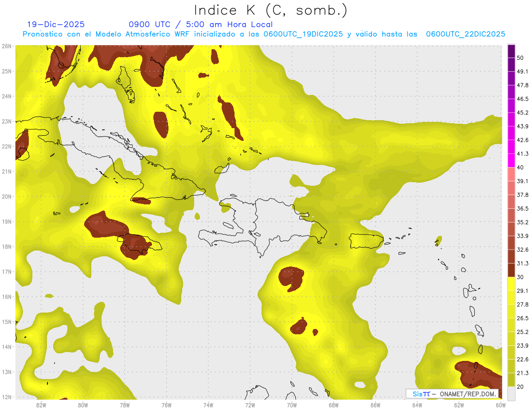Click the '26N' latitude label
This screenshot has height=411, width=532.
point(6,46)
